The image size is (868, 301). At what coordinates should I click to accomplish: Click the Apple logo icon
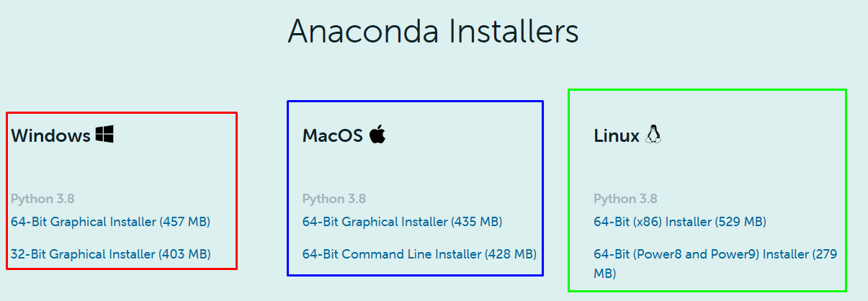coord(377,135)
